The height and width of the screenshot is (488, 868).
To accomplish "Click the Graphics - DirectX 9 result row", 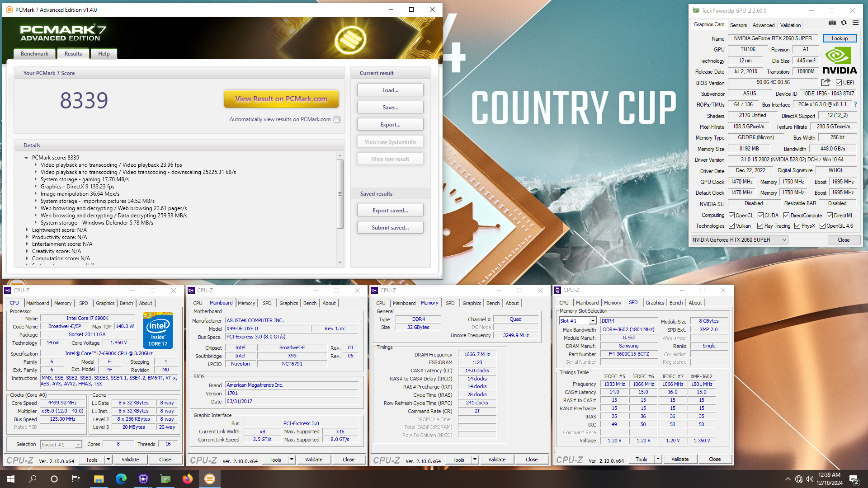I will pos(77,187).
